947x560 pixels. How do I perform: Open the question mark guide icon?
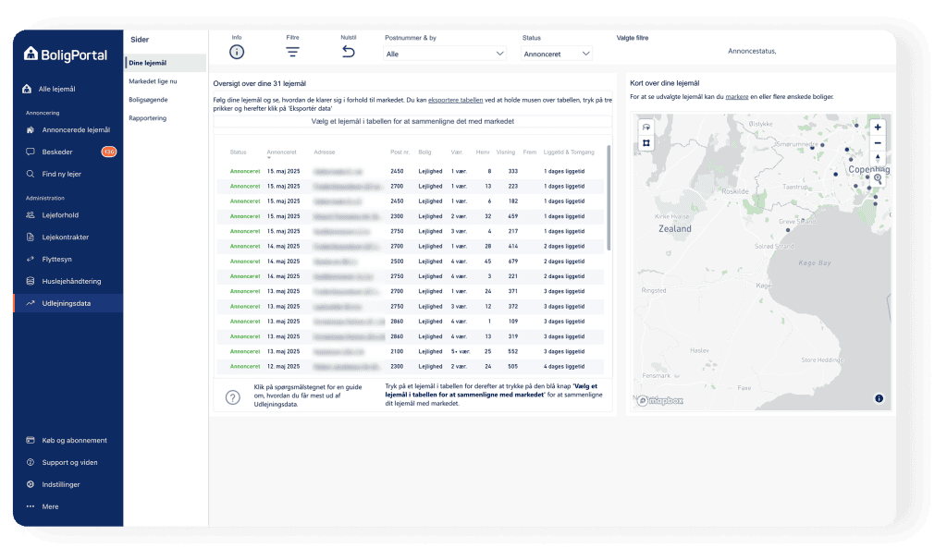(x=233, y=396)
